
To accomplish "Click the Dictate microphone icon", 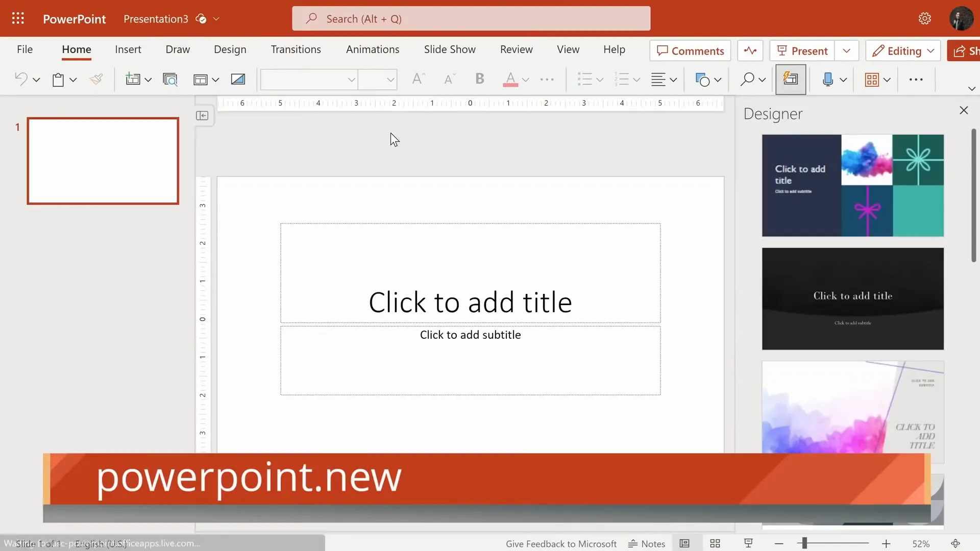I will [828, 79].
